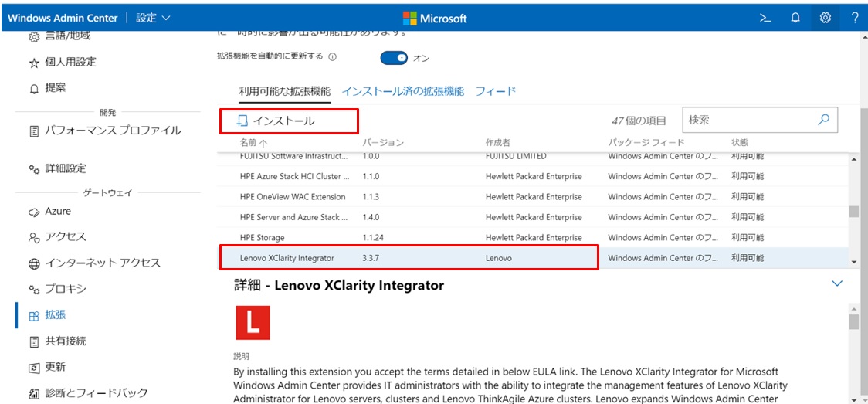Click the settings gear icon in header
Image resolution: width=868 pixels, height=404 pixels.
825,18
